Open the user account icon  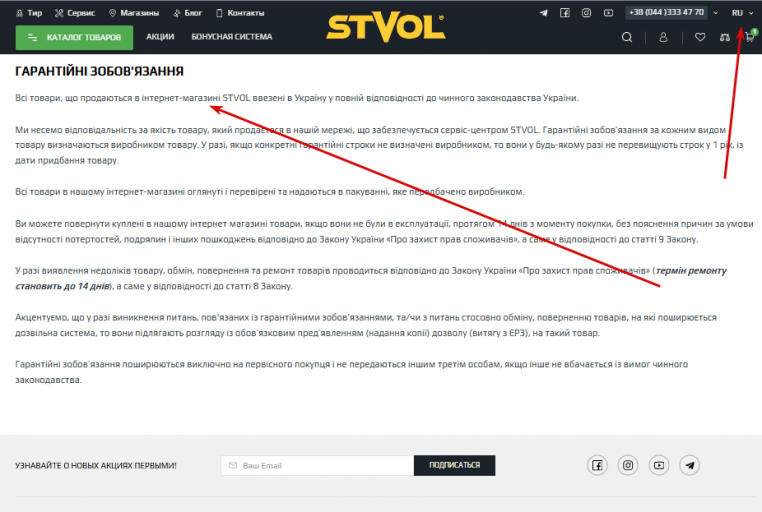pos(663,37)
